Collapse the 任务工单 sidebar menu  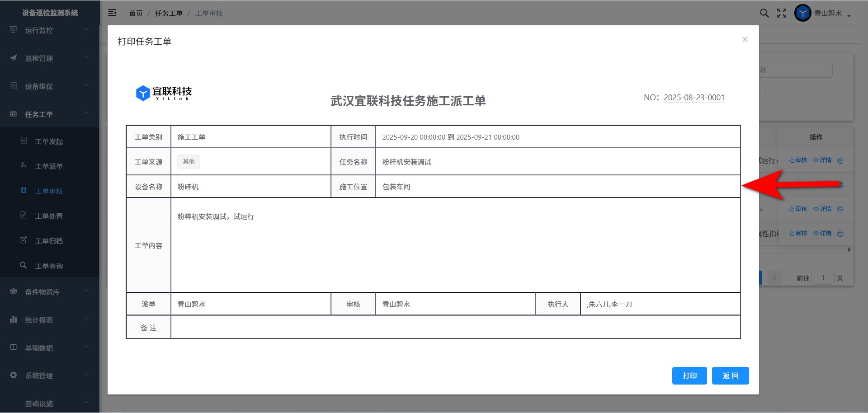50,114
